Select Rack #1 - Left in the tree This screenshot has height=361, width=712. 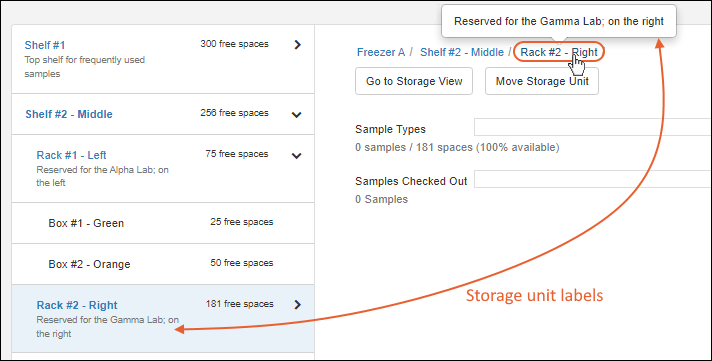71,155
